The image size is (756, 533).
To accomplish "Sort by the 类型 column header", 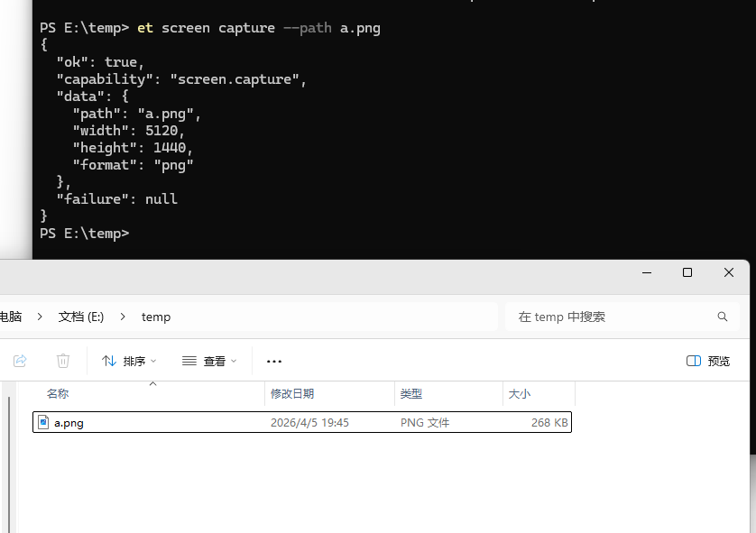I will click(410, 394).
